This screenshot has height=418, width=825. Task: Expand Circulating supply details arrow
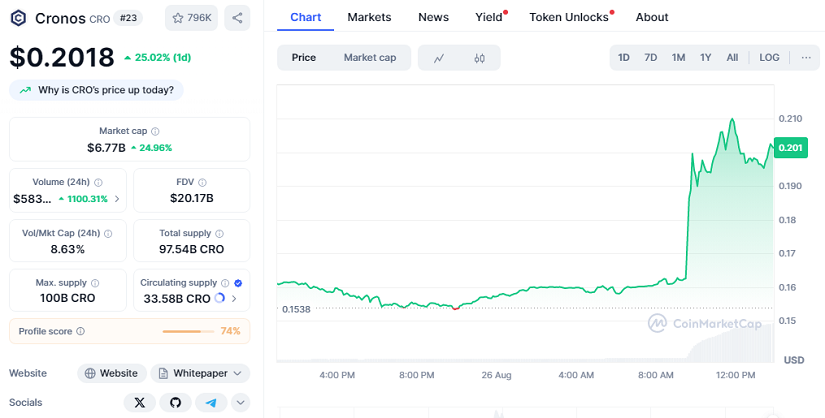point(234,298)
